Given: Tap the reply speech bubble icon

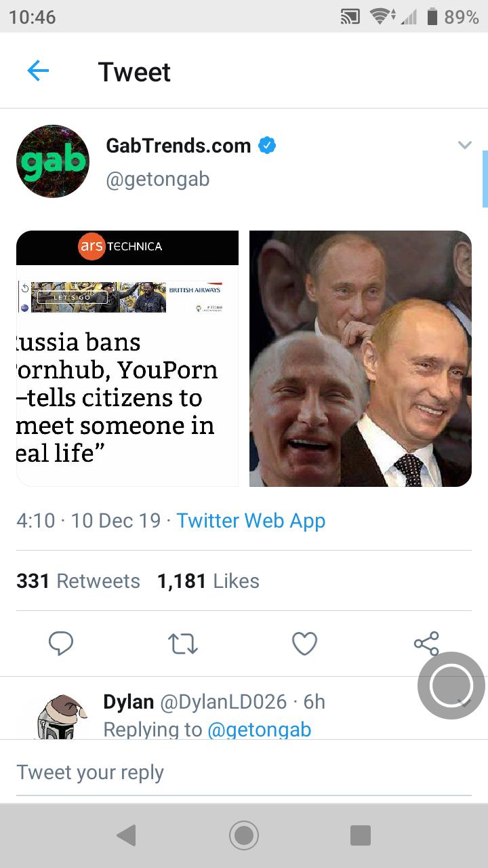Looking at the screenshot, I should point(61,643).
